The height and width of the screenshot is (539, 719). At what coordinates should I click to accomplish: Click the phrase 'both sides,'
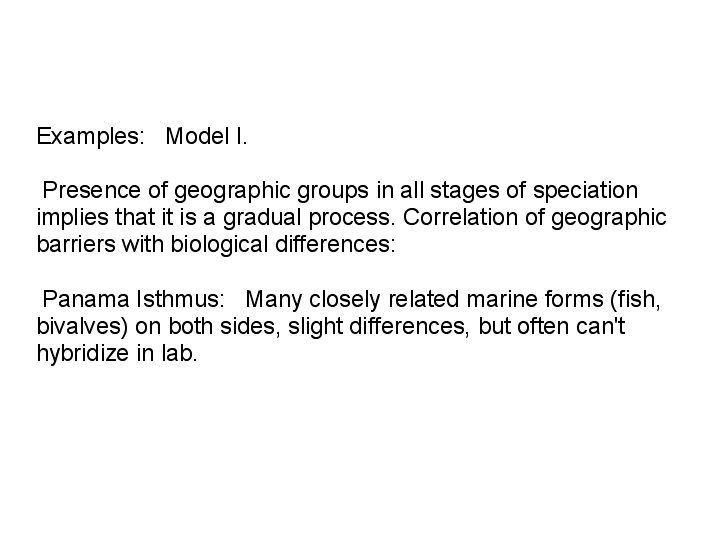(x=224, y=327)
